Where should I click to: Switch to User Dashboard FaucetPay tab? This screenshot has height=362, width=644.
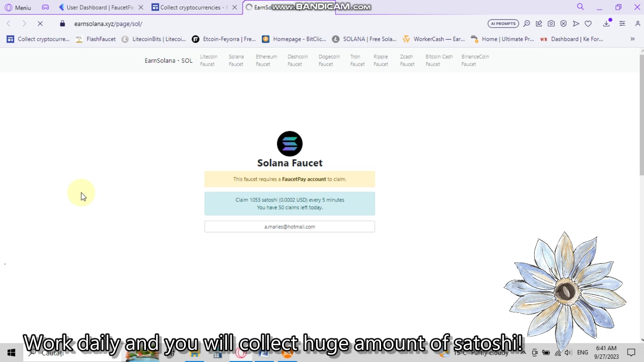pos(97,7)
